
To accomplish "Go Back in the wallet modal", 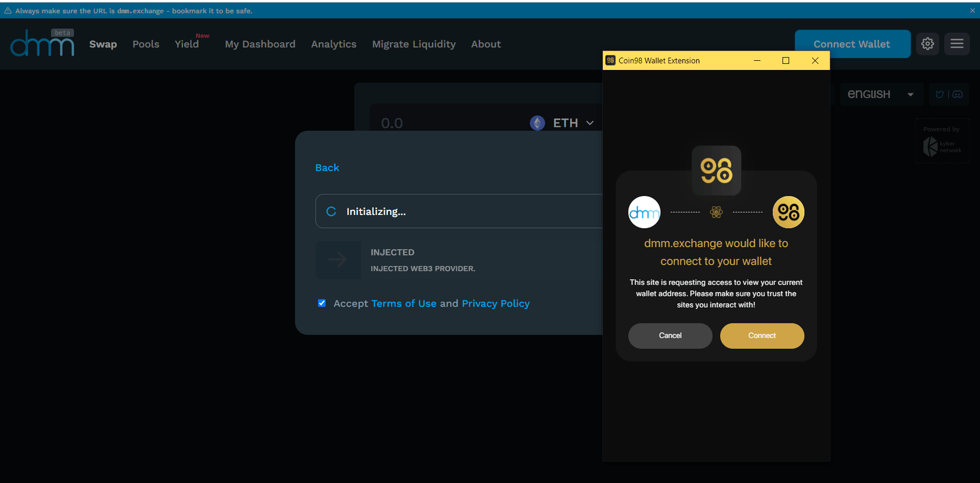I will (x=327, y=167).
